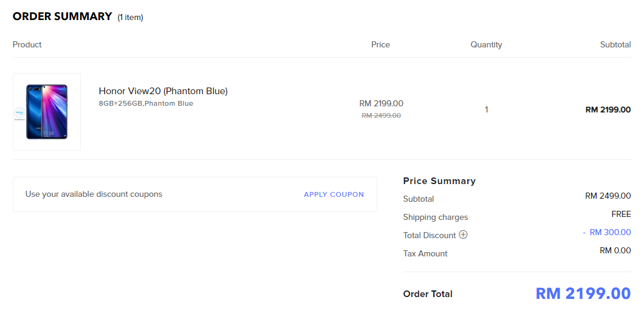
Task: Click the Subtotal column header
Action: point(615,44)
